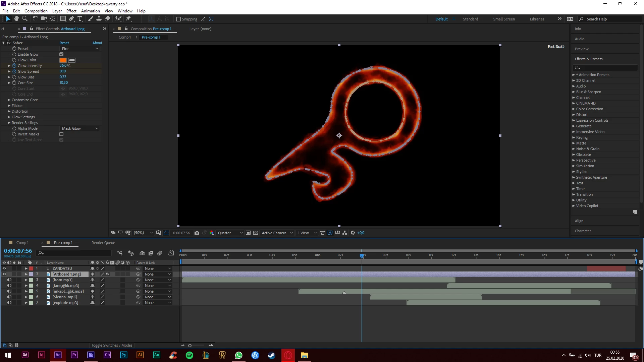Open the resolution Quarter dropdown

pyautogui.click(x=230, y=233)
